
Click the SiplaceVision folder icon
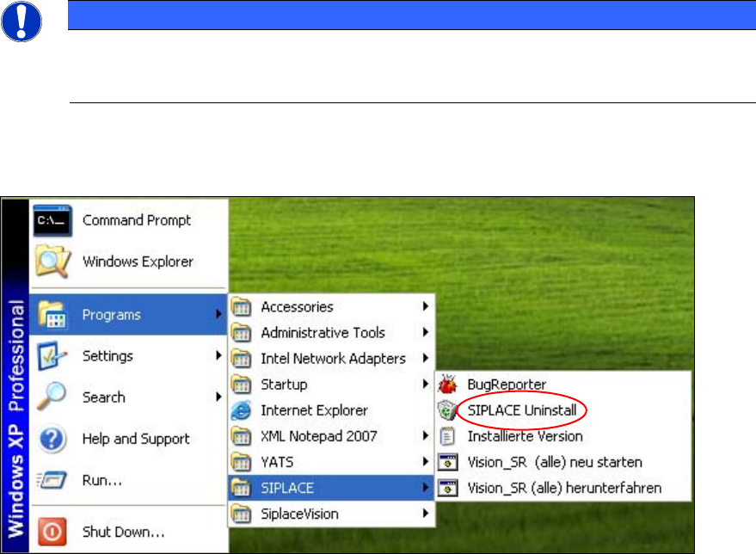[x=241, y=514]
